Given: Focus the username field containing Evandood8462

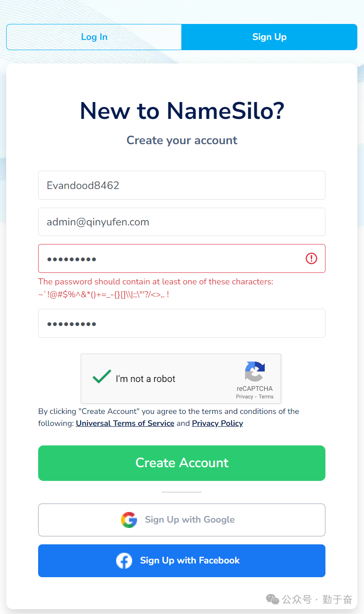Looking at the screenshot, I should [182, 185].
